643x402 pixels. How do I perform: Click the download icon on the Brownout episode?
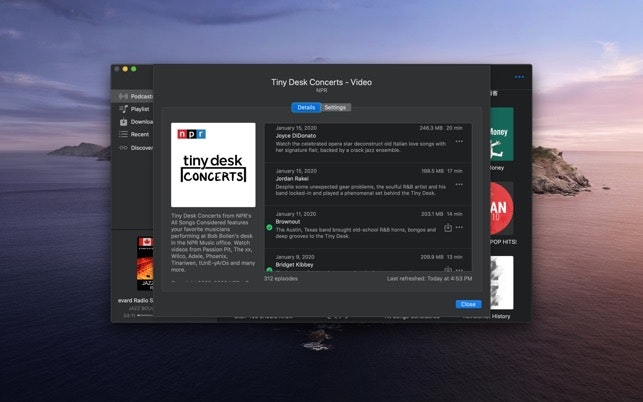click(448, 227)
